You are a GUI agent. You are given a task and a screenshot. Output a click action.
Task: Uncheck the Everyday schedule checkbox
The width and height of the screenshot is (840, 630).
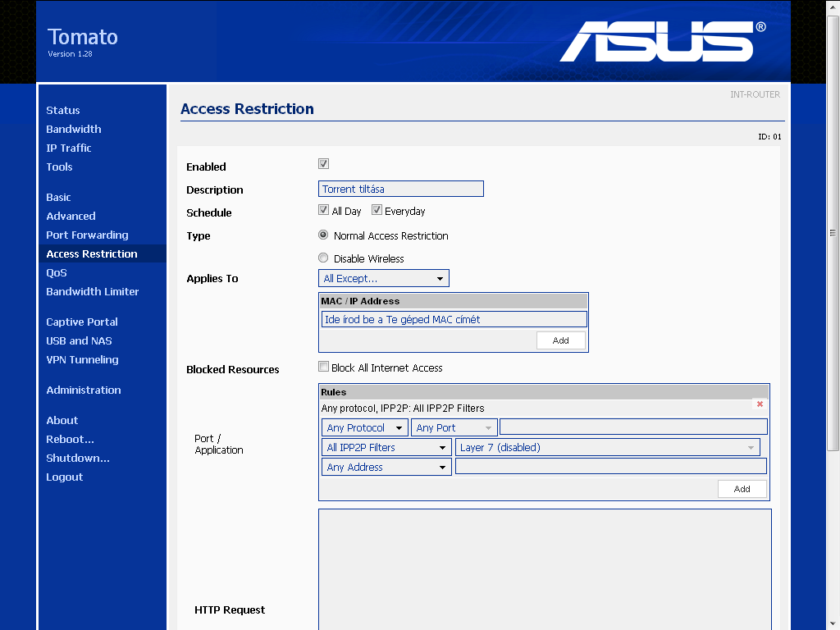pyautogui.click(x=377, y=210)
